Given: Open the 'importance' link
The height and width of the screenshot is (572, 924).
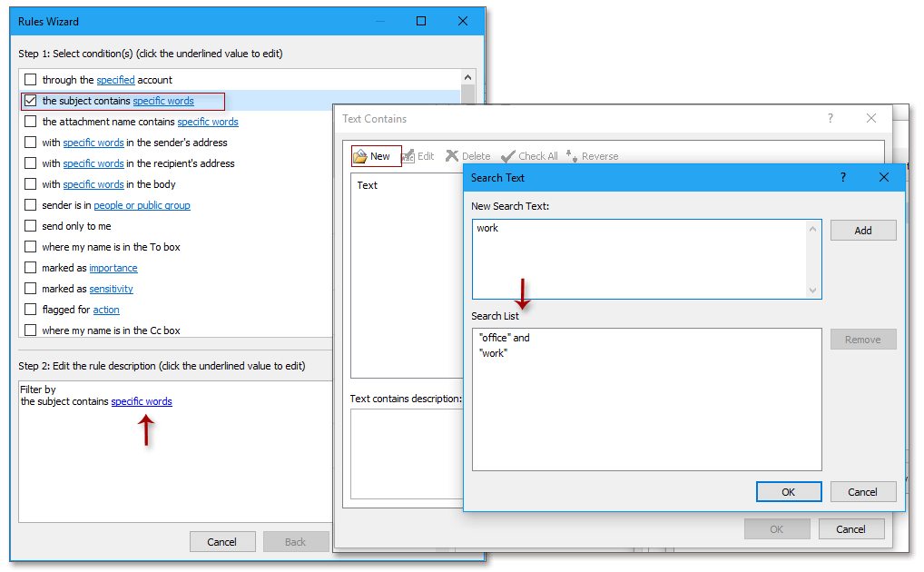Looking at the screenshot, I should point(113,268).
